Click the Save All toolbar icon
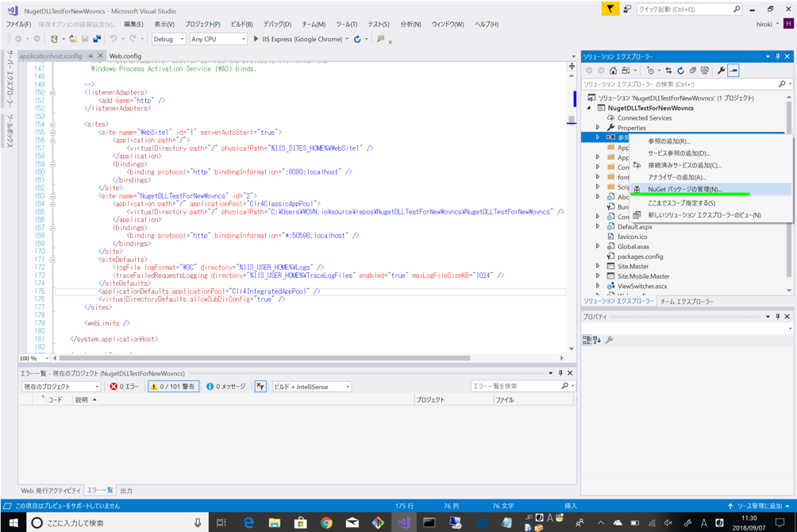797x532 pixels. 97,39
